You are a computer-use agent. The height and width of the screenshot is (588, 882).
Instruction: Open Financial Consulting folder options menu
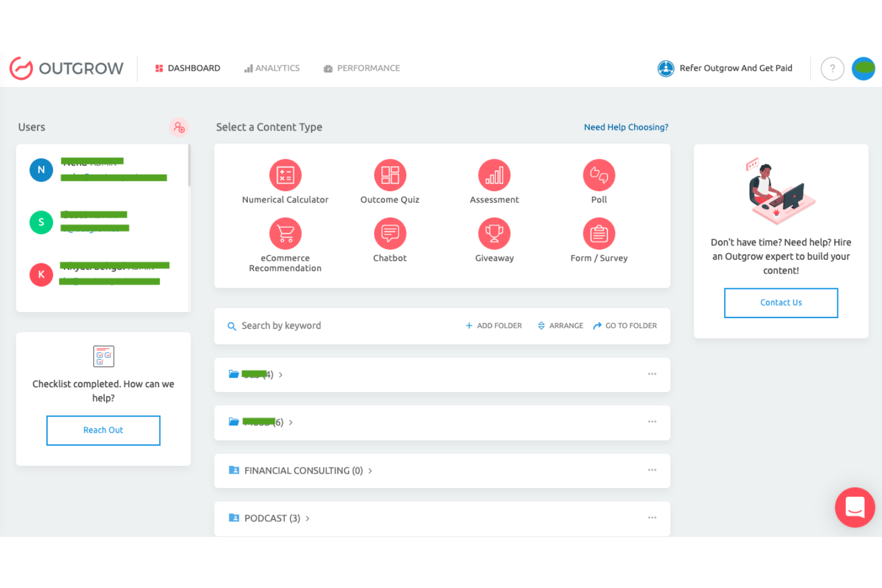[652, 470]
